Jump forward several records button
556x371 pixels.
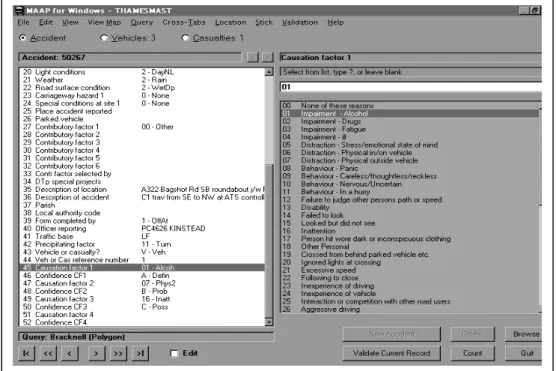(118, 353)
